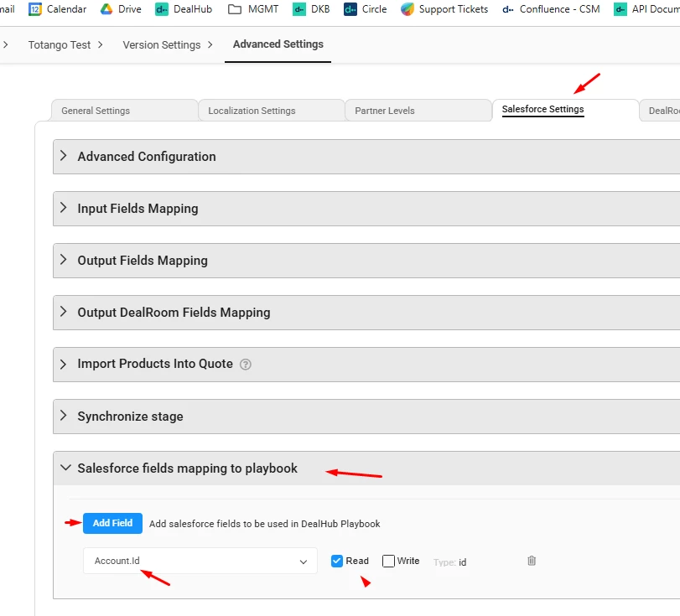Open the Confluence - CSM bookmark icon
This screenshot has height=616, width=680.
[508, 9]
